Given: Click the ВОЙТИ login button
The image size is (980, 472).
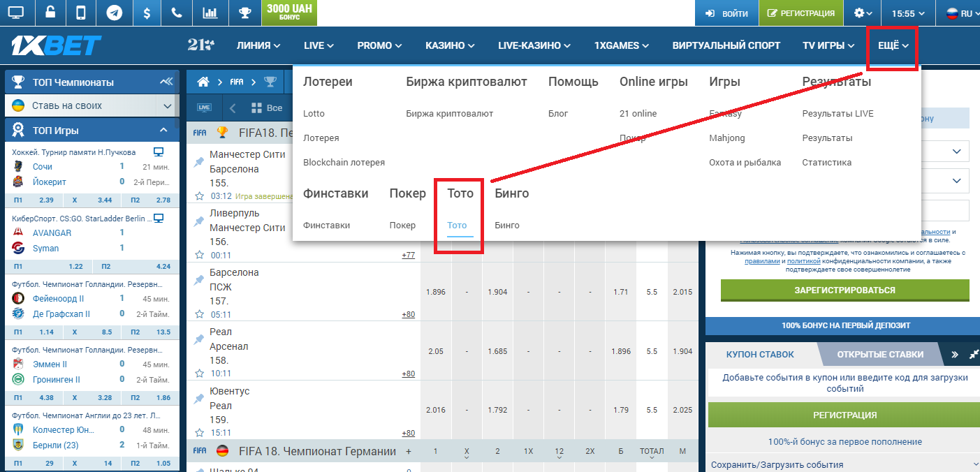Looking at the screenshot, I should tap(726, 13).
